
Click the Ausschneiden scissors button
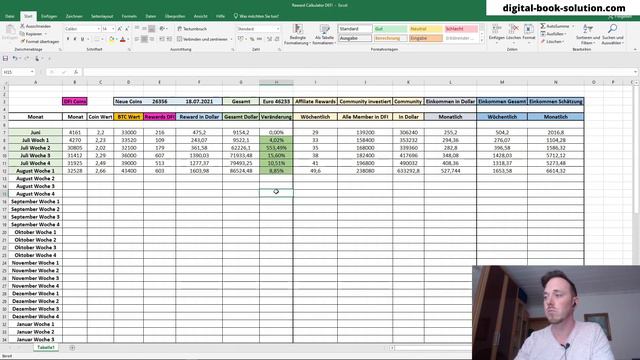coord(36,26)
